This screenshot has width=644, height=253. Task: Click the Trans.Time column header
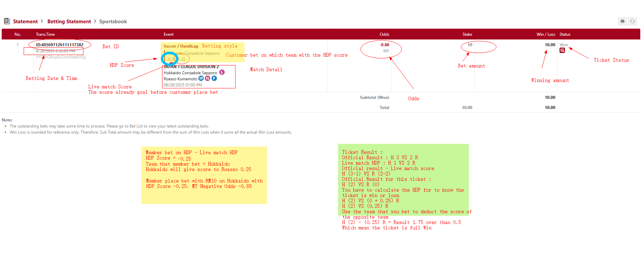[x=45, y=34]
